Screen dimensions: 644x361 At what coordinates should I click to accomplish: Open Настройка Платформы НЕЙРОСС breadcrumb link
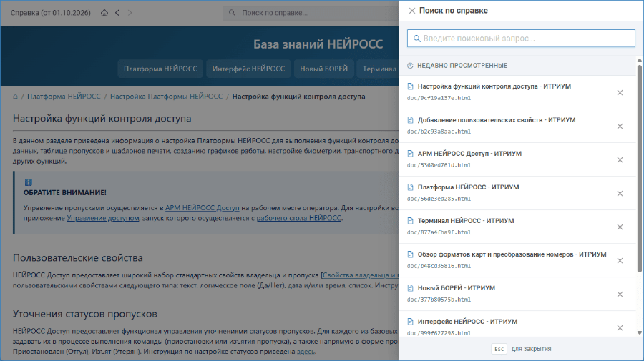(x=166, y=97)
